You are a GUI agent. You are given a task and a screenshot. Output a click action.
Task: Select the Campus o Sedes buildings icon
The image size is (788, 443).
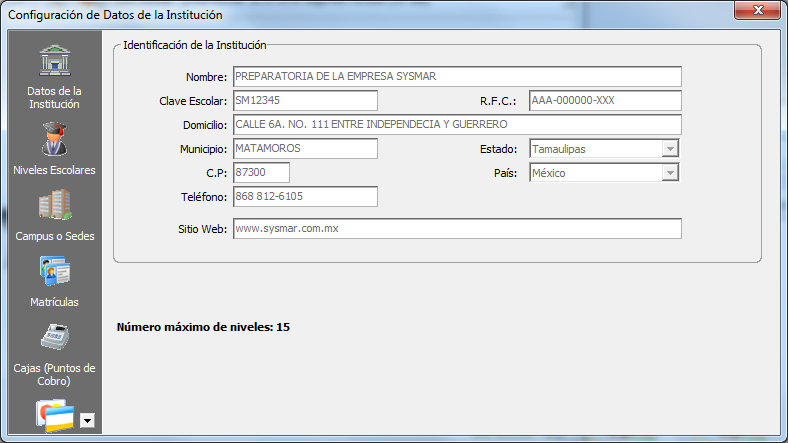(54, 205)
